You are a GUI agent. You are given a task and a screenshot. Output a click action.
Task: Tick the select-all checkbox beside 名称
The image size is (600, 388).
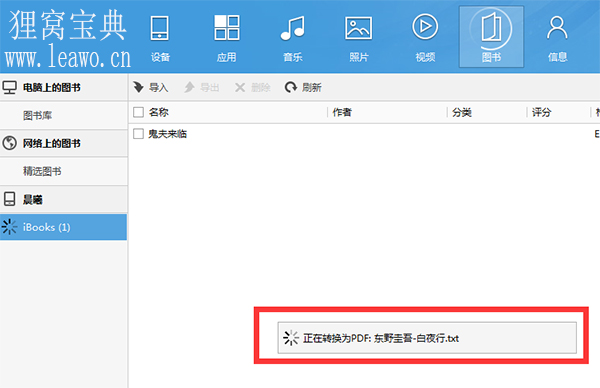[x=138, y=112]
